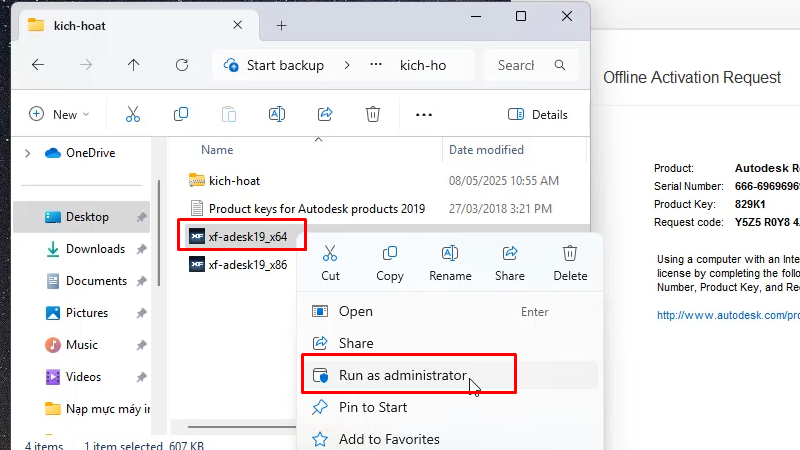Close the kich-hoat tab
The image size is (800, 450).
(237, 25)
